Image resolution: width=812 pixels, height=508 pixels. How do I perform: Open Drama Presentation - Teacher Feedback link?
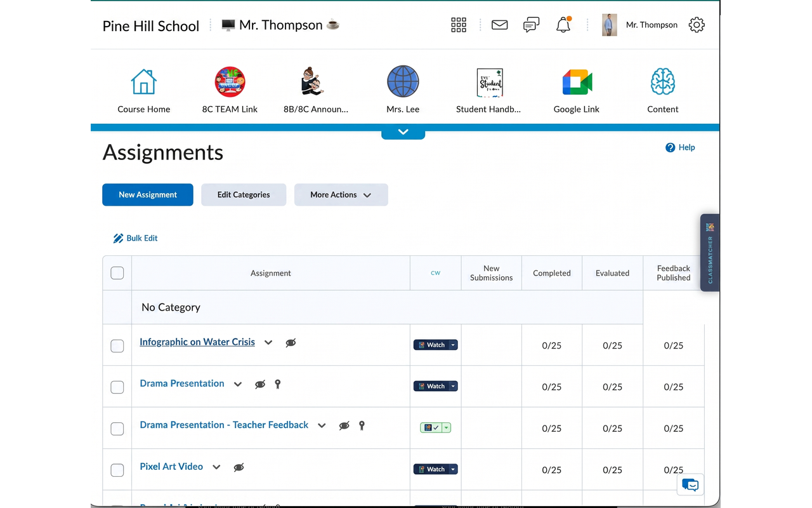(224, 425)
